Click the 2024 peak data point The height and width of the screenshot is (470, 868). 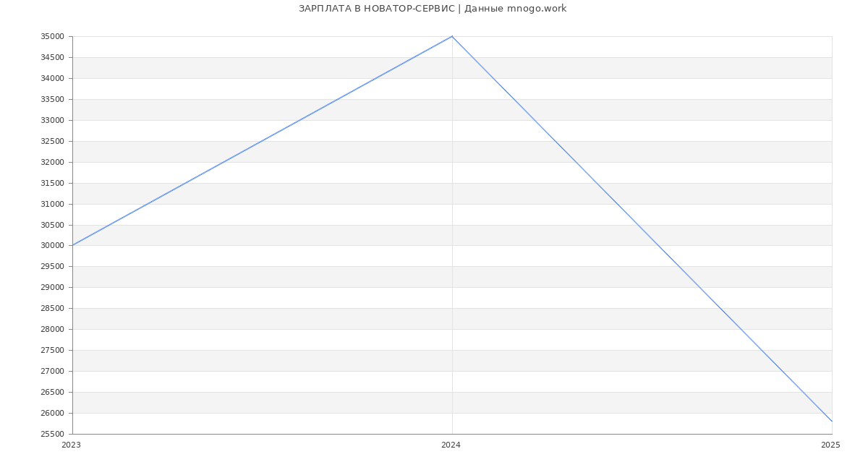tap(452, 36)
